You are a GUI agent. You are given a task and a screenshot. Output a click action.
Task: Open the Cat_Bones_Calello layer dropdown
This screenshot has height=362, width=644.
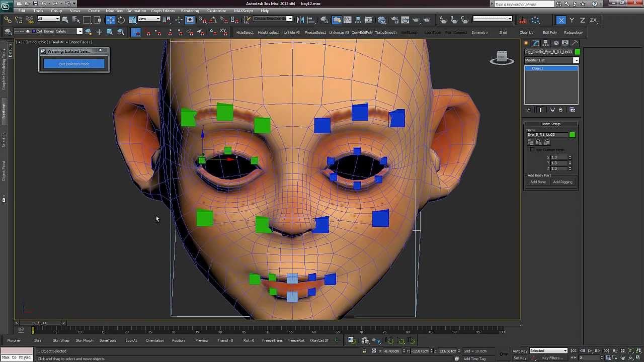79,32
